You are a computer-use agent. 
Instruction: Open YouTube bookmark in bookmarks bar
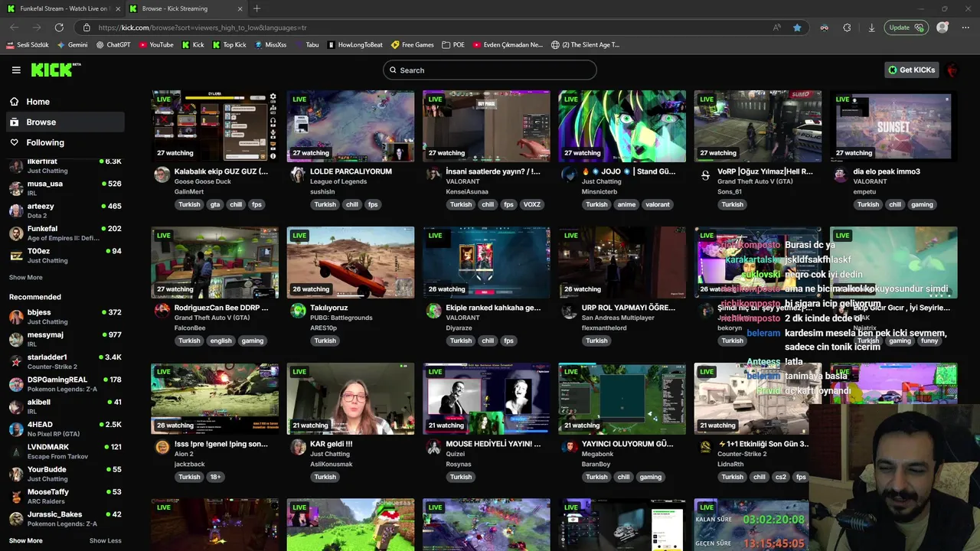coord(156,45)
